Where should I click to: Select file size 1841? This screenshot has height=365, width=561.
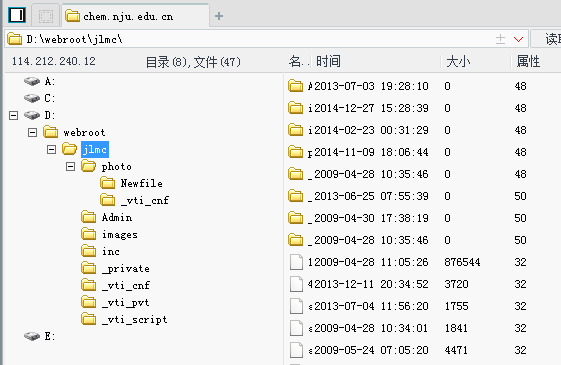click(x=456, y=328)
